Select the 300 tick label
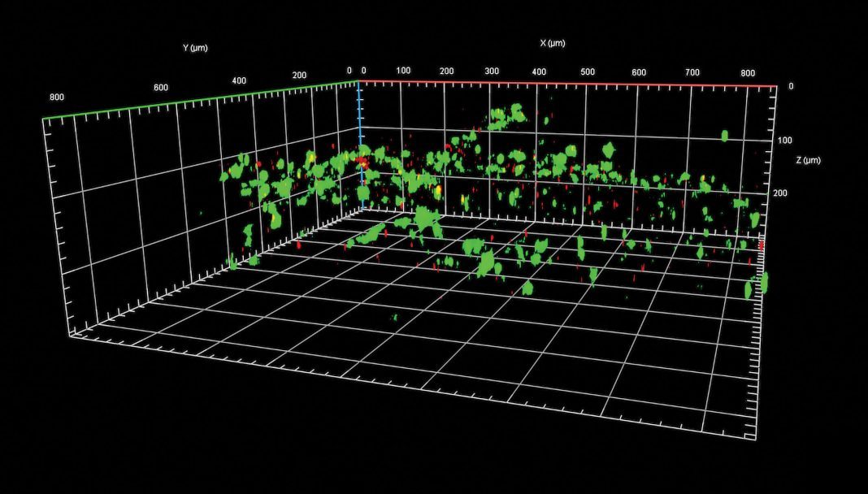This screenshot has height=494, width=868. click(492, 71)
